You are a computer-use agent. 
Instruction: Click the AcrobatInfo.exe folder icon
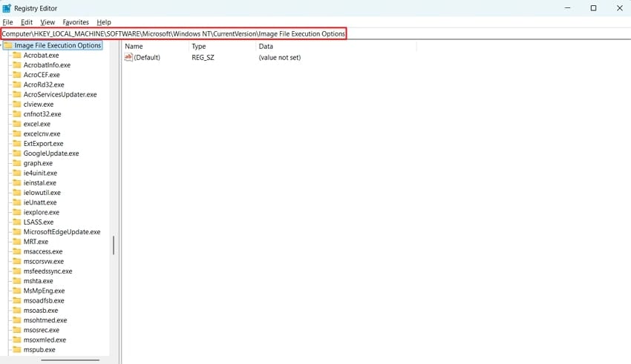click(x=17, y=64)
